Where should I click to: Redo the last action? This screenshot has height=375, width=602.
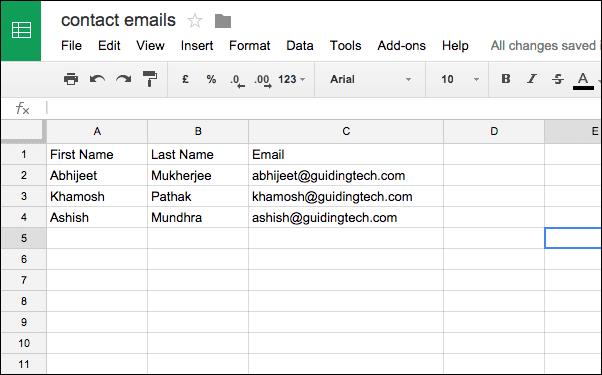[x=124, y=79]
